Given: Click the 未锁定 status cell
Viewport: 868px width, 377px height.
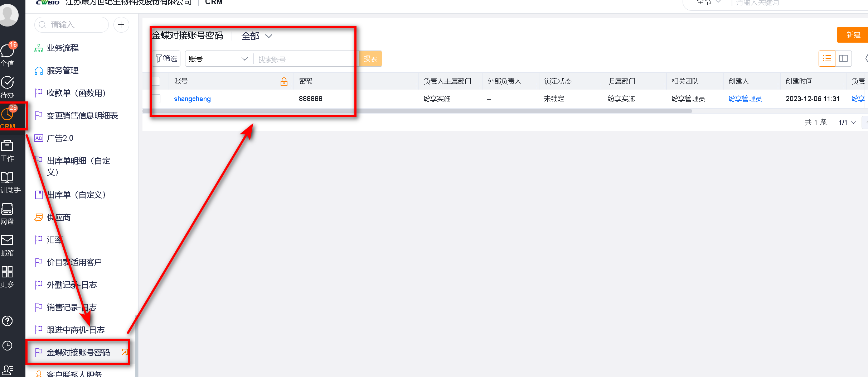Looking at the screenshot, I should pyautogui.click(x=554, y=99).
